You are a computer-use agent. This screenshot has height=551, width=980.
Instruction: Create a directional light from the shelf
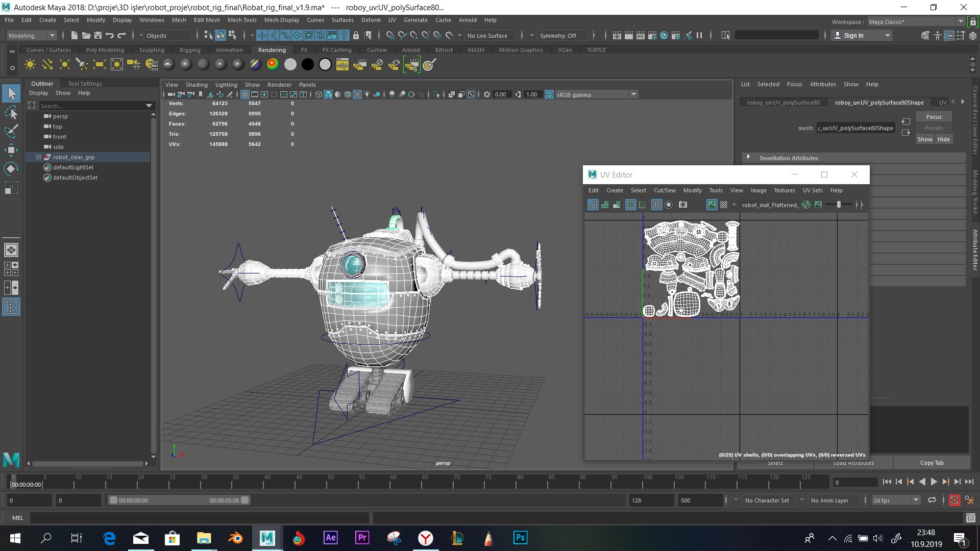pos(47,65)
